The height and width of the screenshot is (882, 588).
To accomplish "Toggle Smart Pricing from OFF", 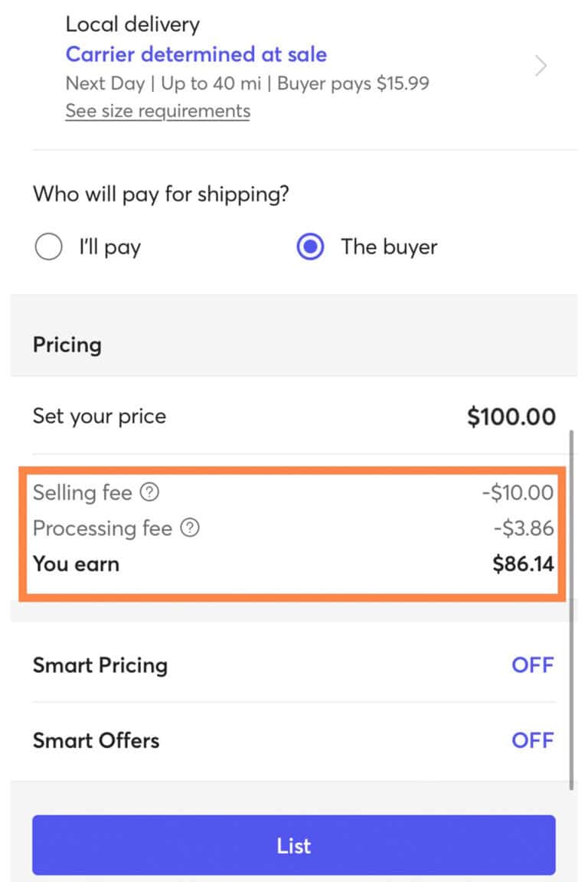I will [x=533, y=665].
